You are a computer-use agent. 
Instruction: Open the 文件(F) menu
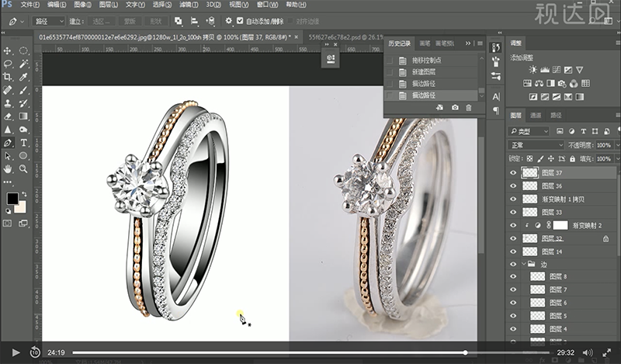coord(30,5)
